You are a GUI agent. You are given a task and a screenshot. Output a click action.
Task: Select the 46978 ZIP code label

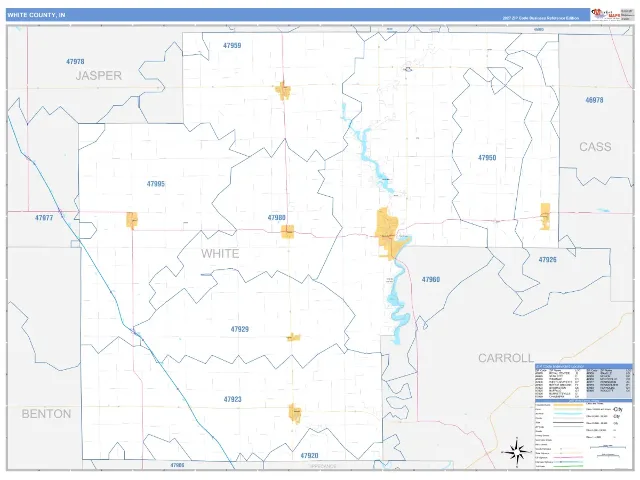(594, 100)
